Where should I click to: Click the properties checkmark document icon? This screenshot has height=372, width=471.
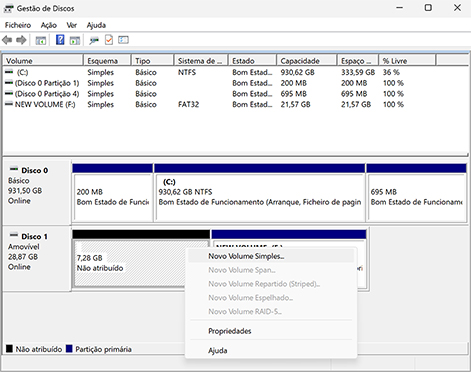coord(109,40)
